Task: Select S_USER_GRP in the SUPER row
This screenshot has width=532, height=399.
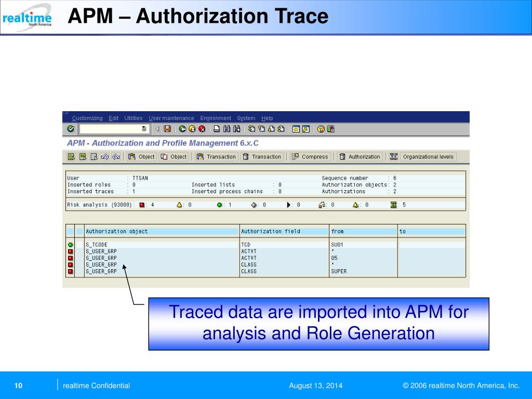Action: [x=162, y=271]
